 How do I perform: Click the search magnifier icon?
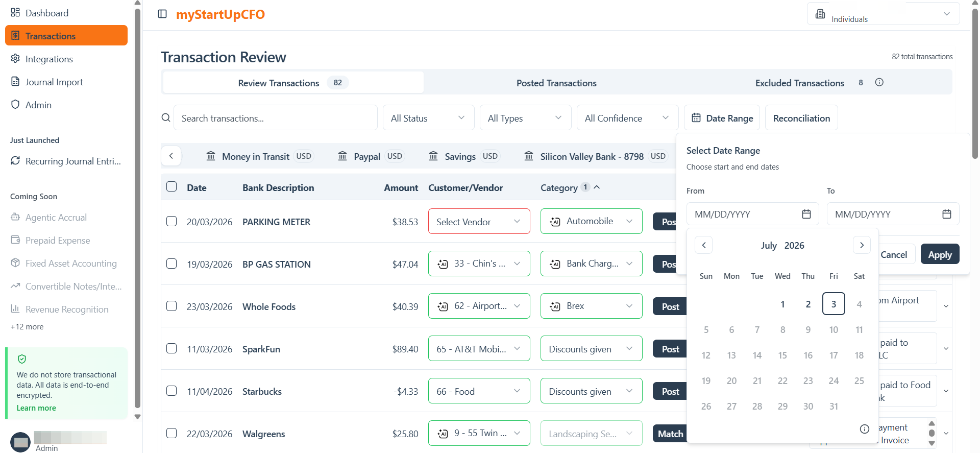coord(166,117)
